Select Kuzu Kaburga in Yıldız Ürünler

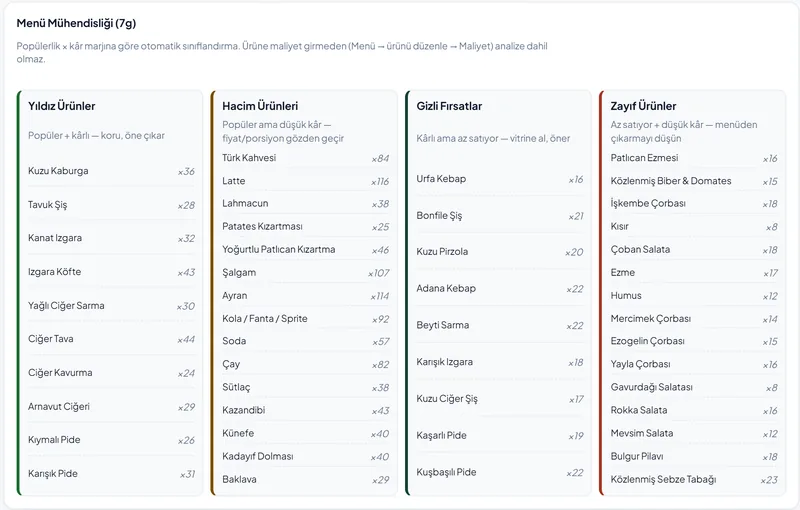click(111, 171)
